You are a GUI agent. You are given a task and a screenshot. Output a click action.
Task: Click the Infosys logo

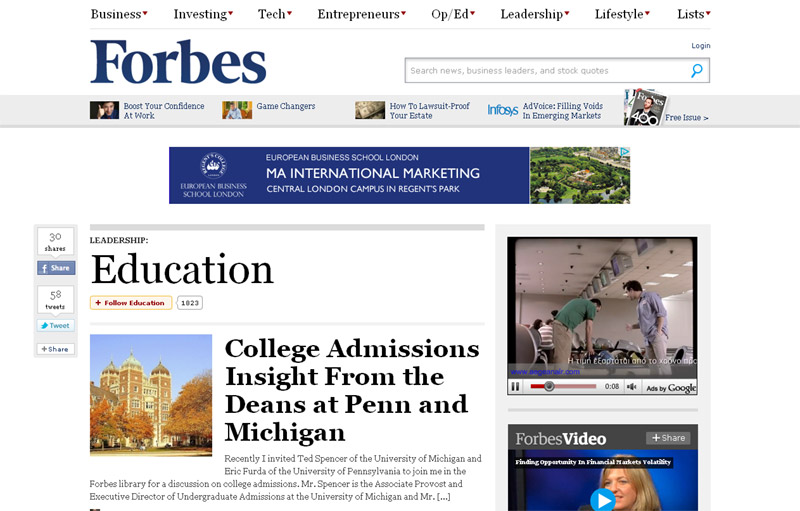pos(503,110)
